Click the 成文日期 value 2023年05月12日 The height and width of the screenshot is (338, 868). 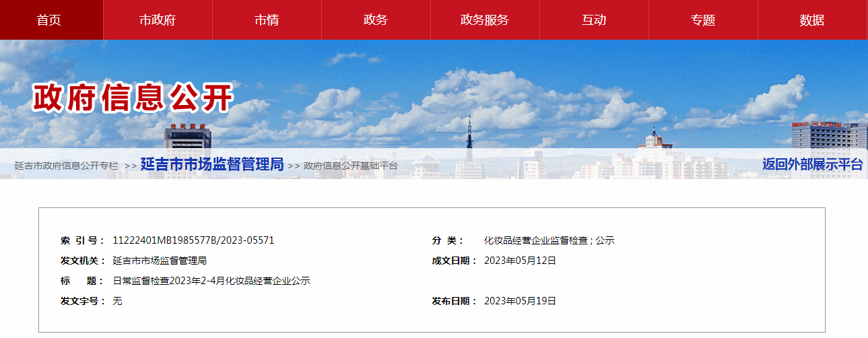click(521, 261)
